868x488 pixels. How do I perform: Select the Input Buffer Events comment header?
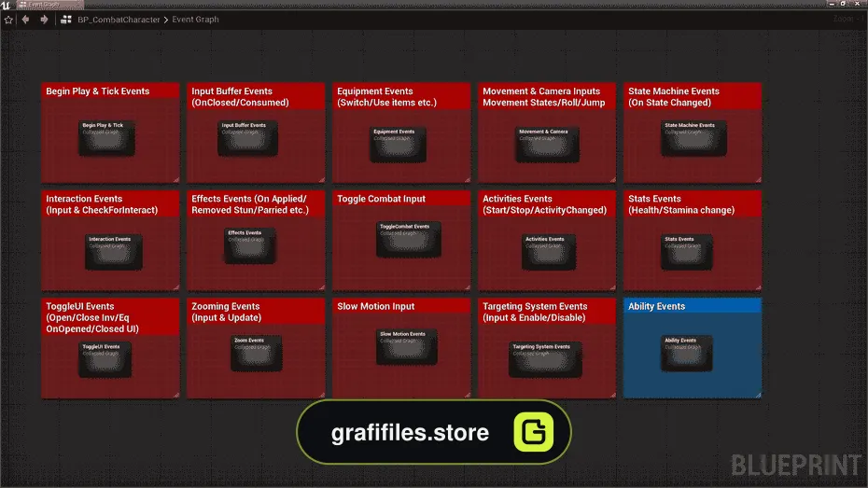click(x=256, y=97)
